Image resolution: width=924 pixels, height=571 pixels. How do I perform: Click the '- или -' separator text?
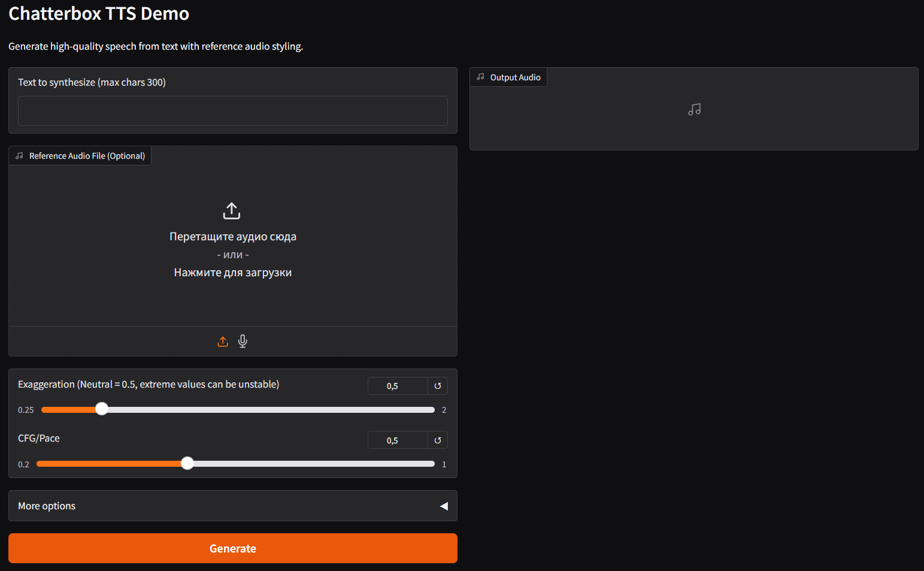click(x=233, y=255)
